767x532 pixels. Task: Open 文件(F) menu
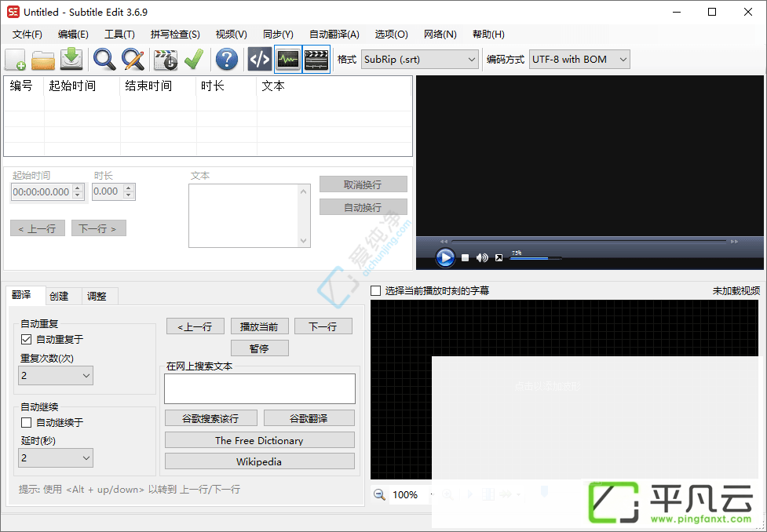[27, 35]
